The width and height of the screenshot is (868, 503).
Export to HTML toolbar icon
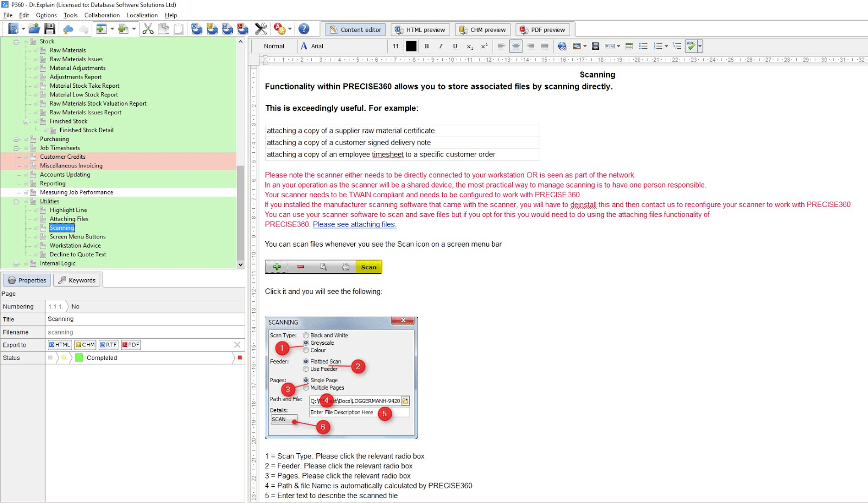[x=196, y=29]
